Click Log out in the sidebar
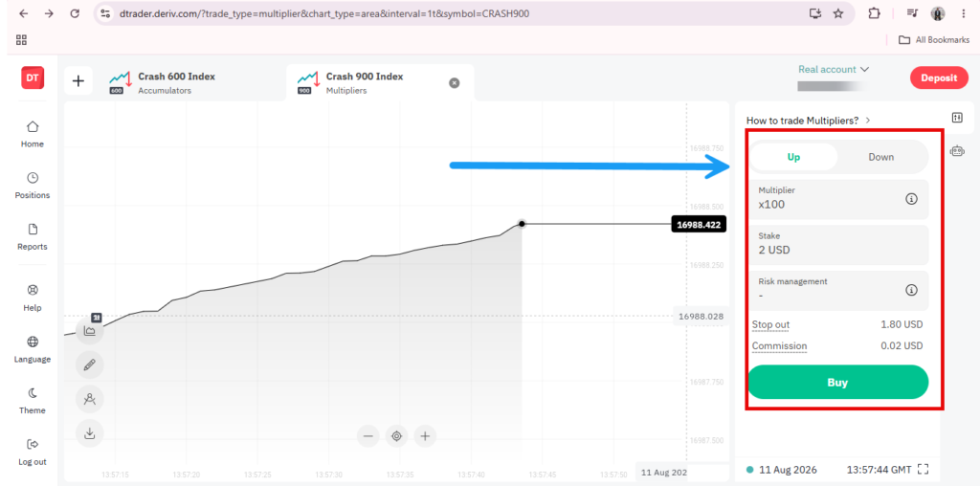The image size is (980, 486). coord(33,453)
